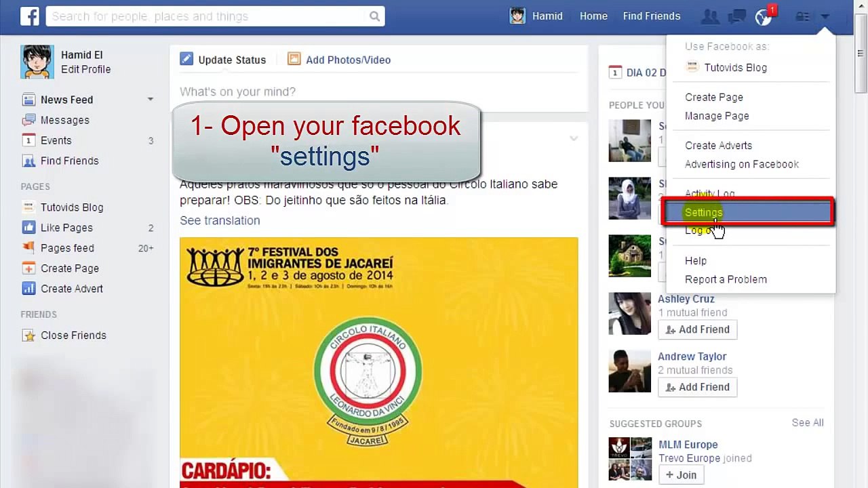Viewport: 868px width, 488px height.
Task: Open the Festival dos Imigrantes post image
Action: 378,363
